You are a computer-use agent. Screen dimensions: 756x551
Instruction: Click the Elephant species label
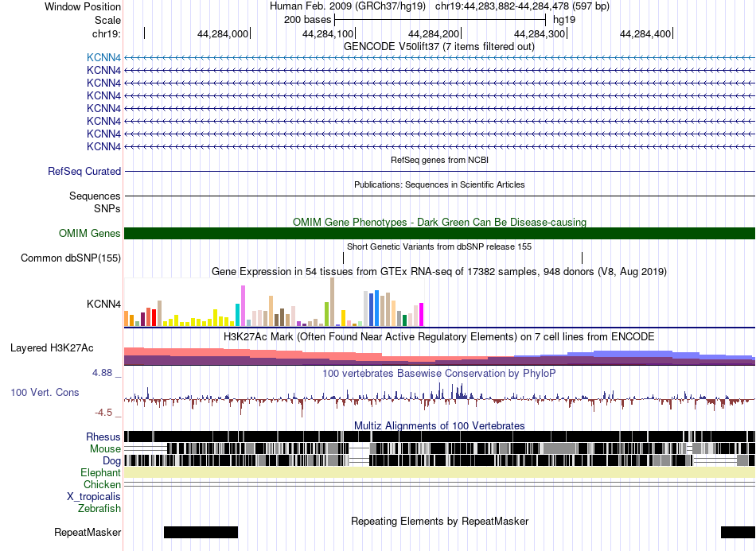101,473
